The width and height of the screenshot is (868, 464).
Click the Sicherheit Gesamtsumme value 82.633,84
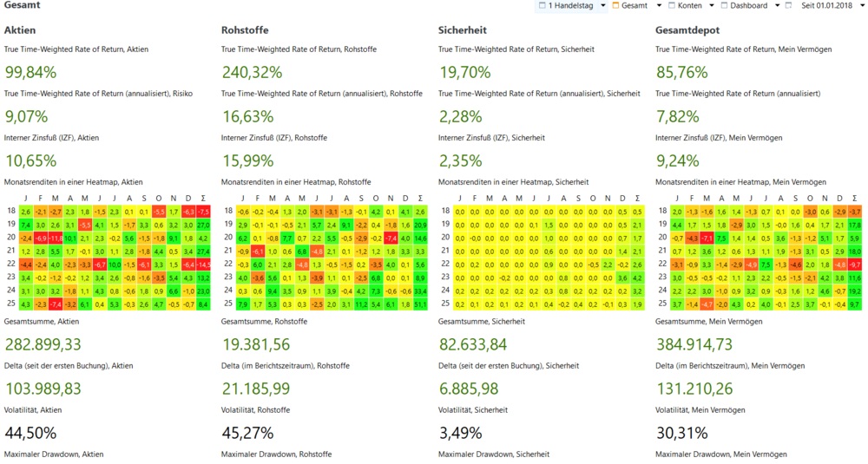473,344
